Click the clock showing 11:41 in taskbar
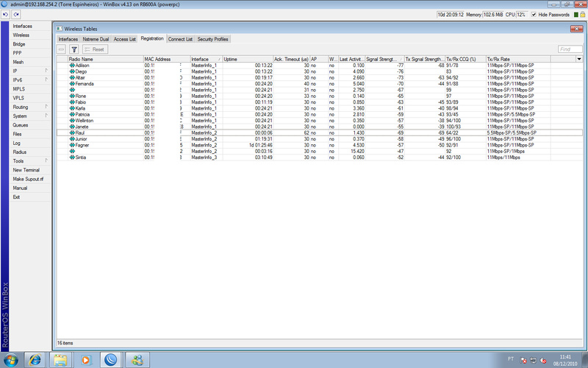The width and height of the screenshot is (588, 368). click(x=565, y=357)
